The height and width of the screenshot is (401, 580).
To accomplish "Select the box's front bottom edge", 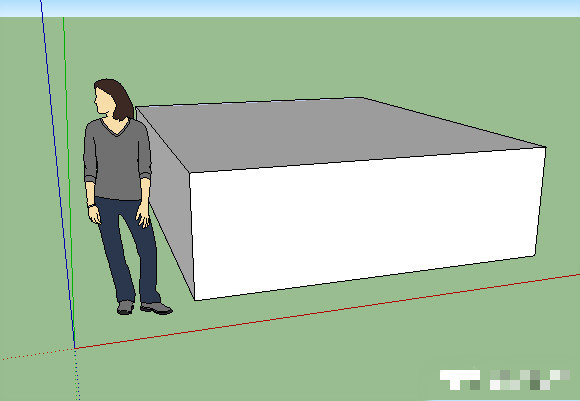I will 365,278.
